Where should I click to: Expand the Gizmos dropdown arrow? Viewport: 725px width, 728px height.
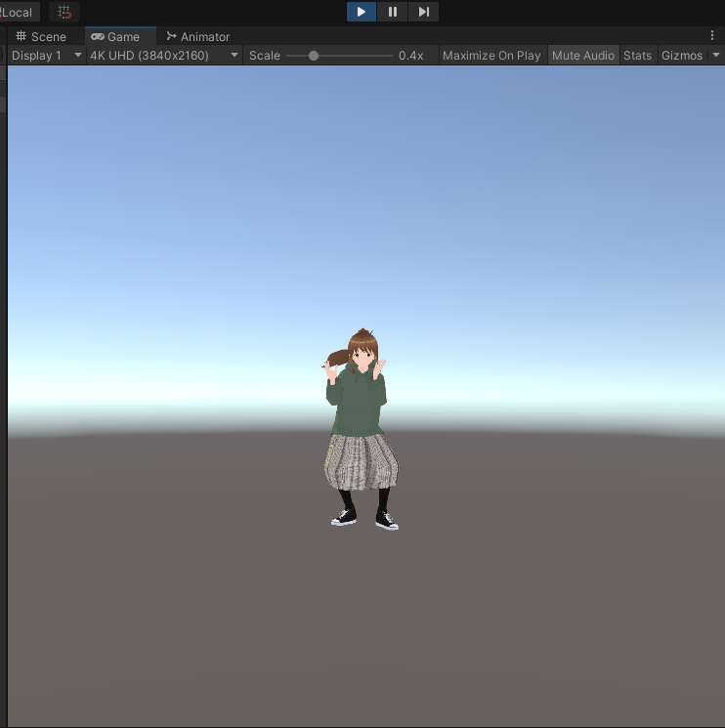(714, 56)
